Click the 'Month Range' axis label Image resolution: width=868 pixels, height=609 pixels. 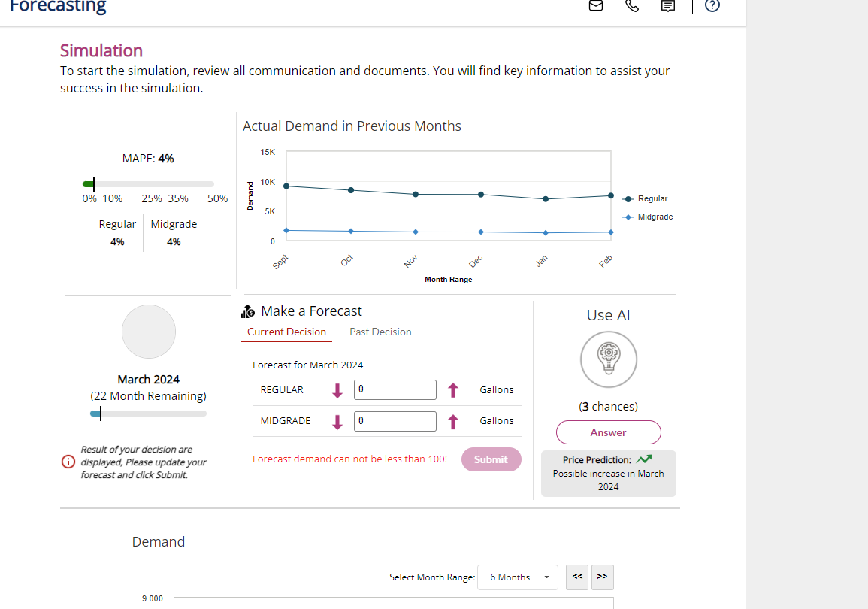tap(449, 280)
